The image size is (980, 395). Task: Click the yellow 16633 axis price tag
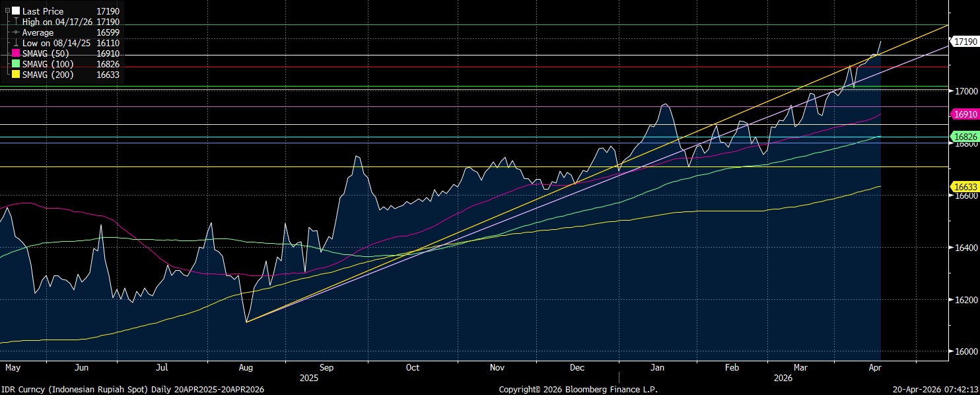tap(965, 187)
